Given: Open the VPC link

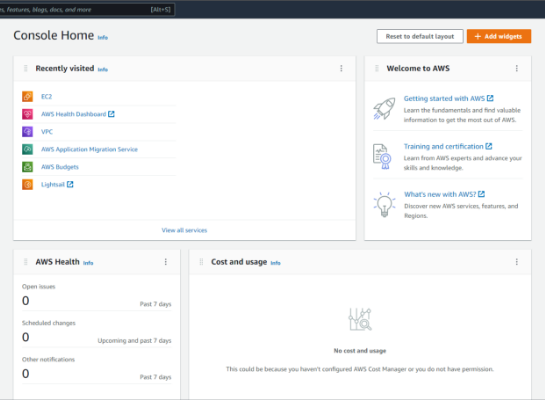Looking at the screenshot, I should 47,132.
